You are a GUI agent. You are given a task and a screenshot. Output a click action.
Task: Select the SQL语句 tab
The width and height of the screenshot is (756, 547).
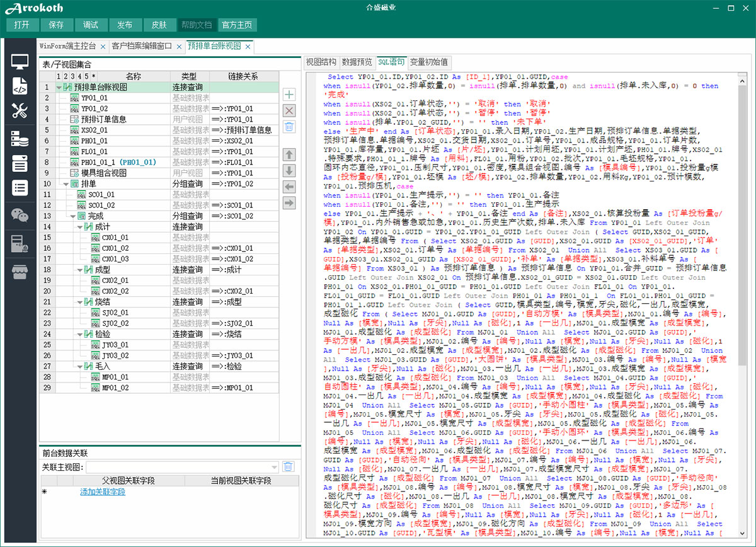pos(391,62)
